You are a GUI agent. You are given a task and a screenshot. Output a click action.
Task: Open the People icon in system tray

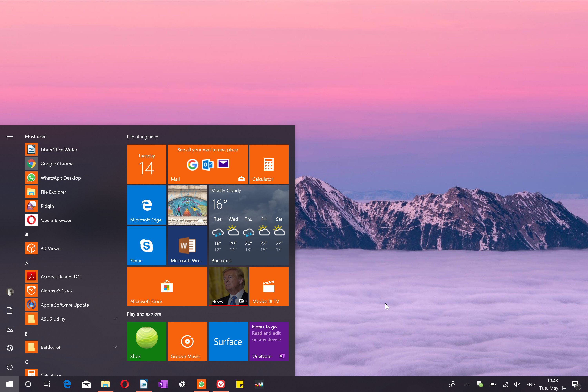[x=452, y=384]
